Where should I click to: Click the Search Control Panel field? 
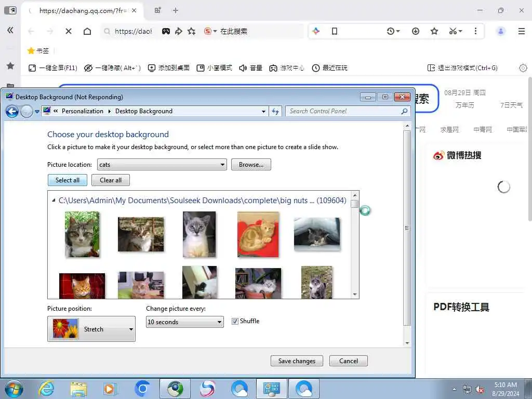[x=348, y=111]
